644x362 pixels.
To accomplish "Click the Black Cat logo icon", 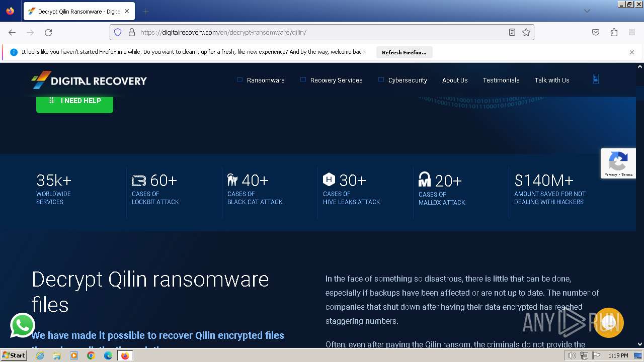I will point(232,180).
